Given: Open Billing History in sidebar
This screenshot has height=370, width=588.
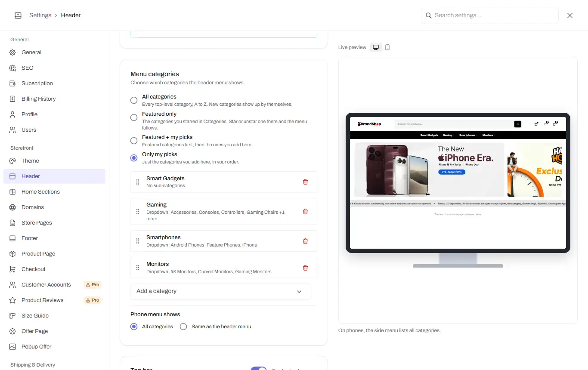Looking at the screenshot, I should [x=54, y=99].
